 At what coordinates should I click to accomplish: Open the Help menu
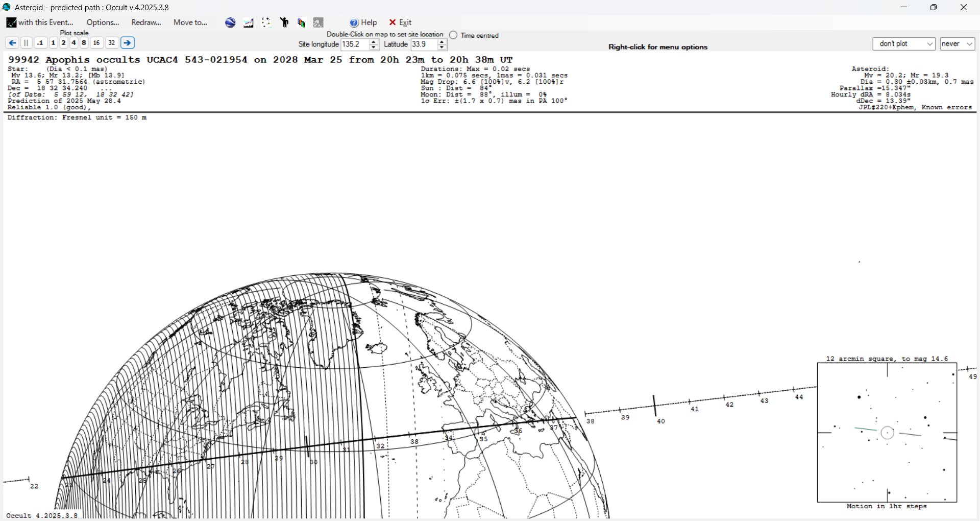[x=363, y=22]
